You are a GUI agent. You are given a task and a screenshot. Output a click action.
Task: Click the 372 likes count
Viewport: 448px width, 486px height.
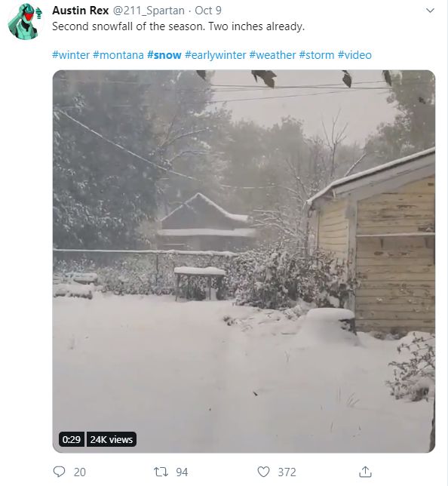tap(287, 472)
